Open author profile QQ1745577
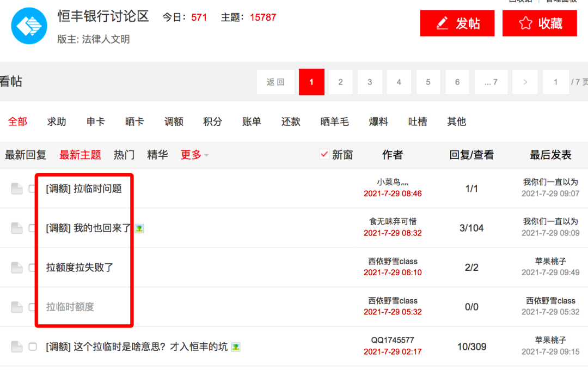The image size is (588, 370). (393, 341)
